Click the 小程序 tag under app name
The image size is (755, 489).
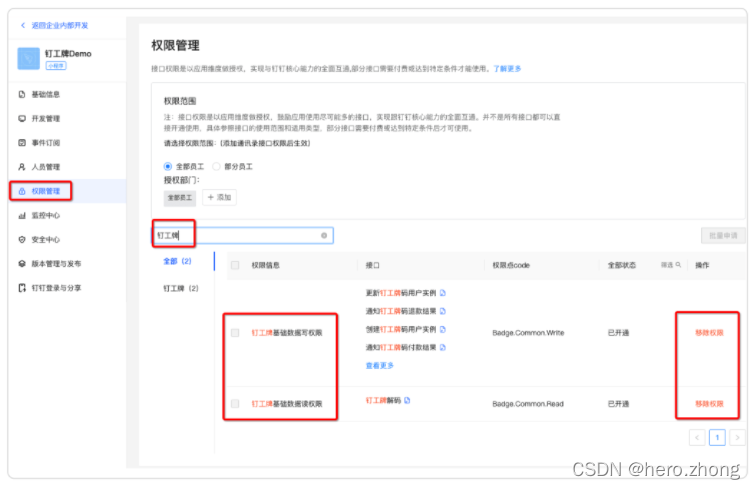tap(56, 66)
